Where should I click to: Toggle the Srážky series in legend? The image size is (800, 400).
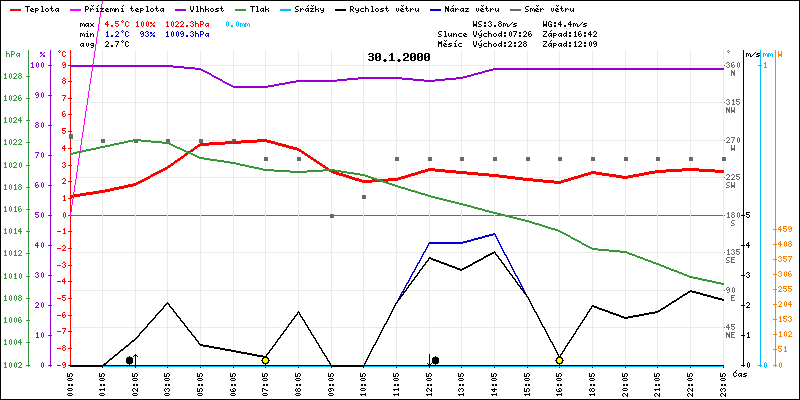coord(312,7)
